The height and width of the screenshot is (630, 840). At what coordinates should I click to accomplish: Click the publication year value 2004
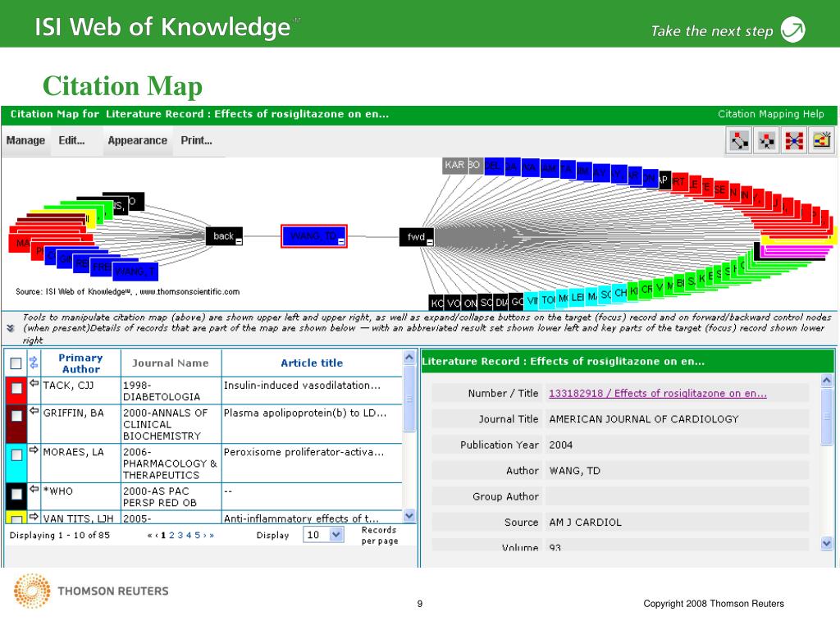[x=561, y=445]
